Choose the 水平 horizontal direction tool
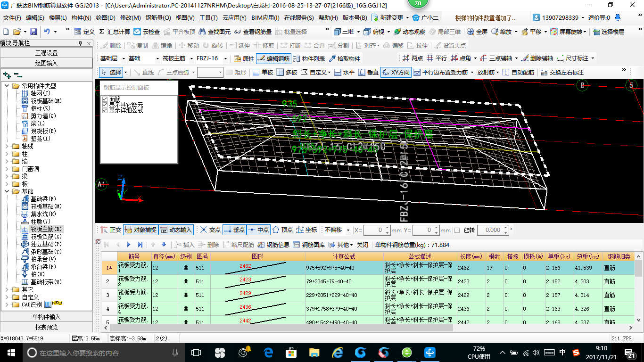 (x=344, y=73)
